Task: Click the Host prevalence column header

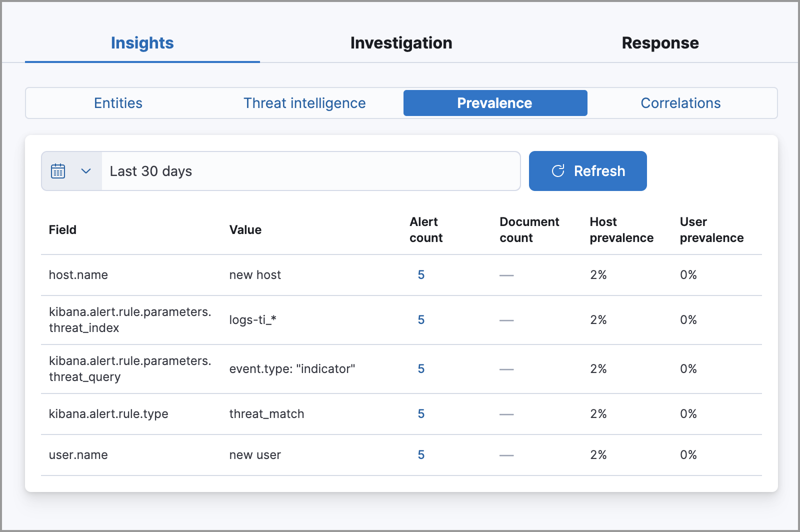Action: pos(621,230)
